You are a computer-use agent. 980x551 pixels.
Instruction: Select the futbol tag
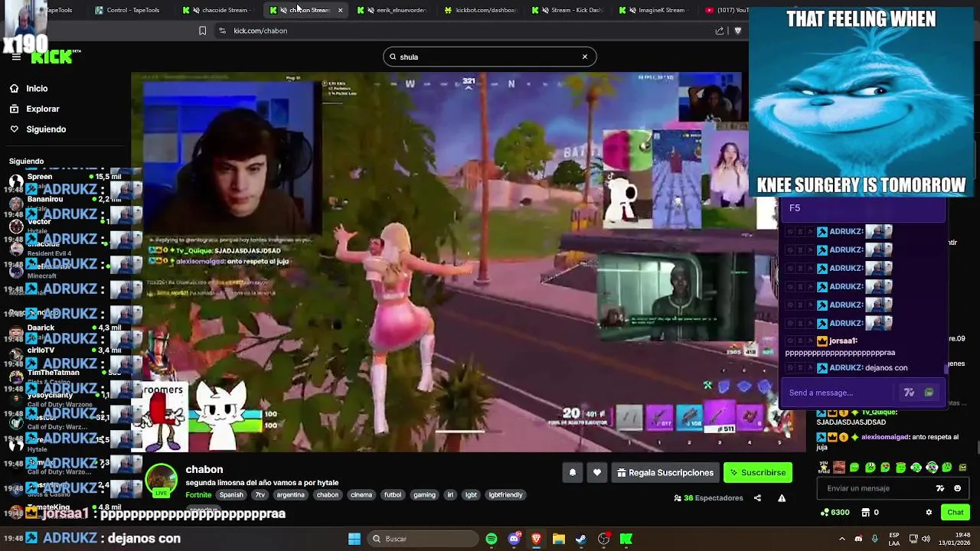tap(393, 495)
